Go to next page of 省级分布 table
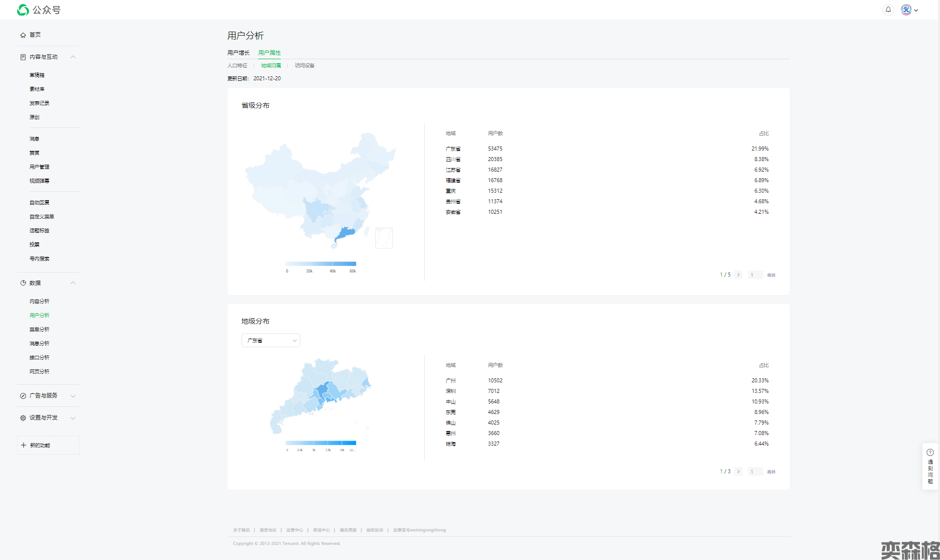The image size is (940, 560). [738, 275]
